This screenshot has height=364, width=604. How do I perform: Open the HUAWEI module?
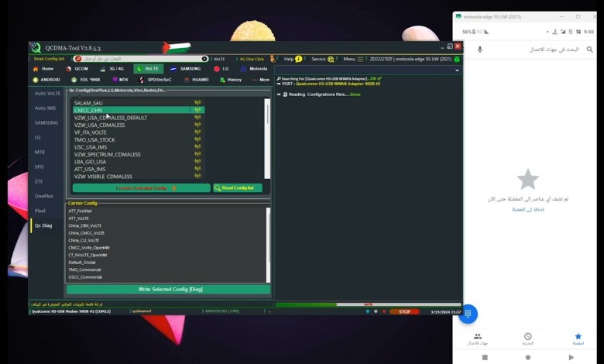pos(197,80)
